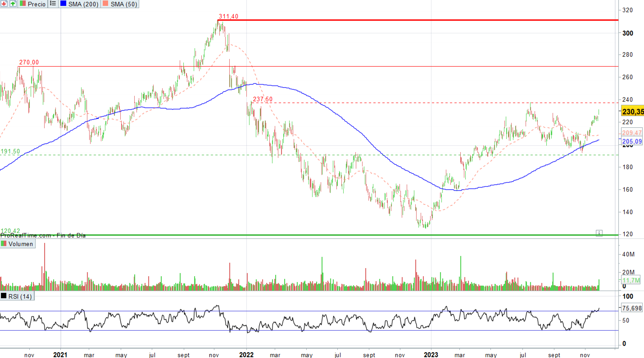Select the RSI (14) panel label
Screen dimensions: 644x358
[x=17, y=296]
